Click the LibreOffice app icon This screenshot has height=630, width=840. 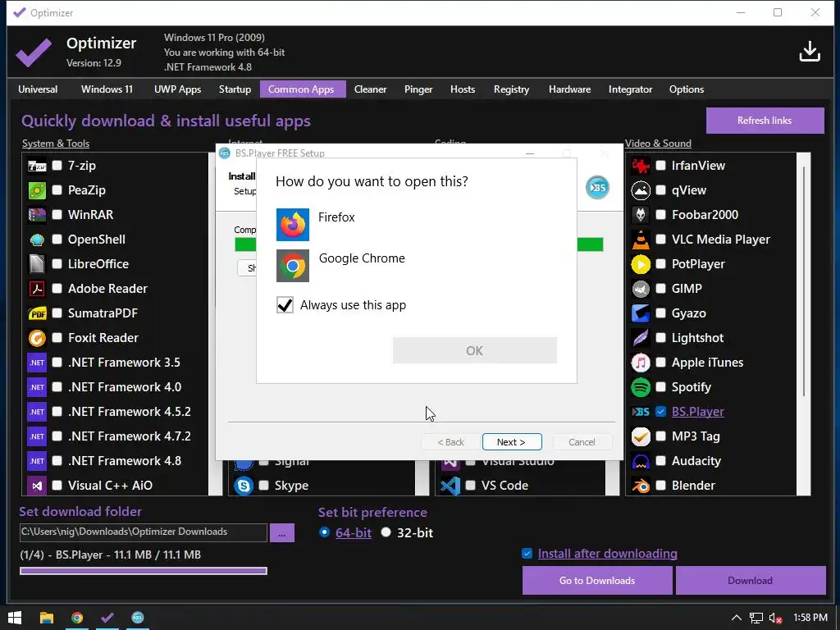click(37, 264)
